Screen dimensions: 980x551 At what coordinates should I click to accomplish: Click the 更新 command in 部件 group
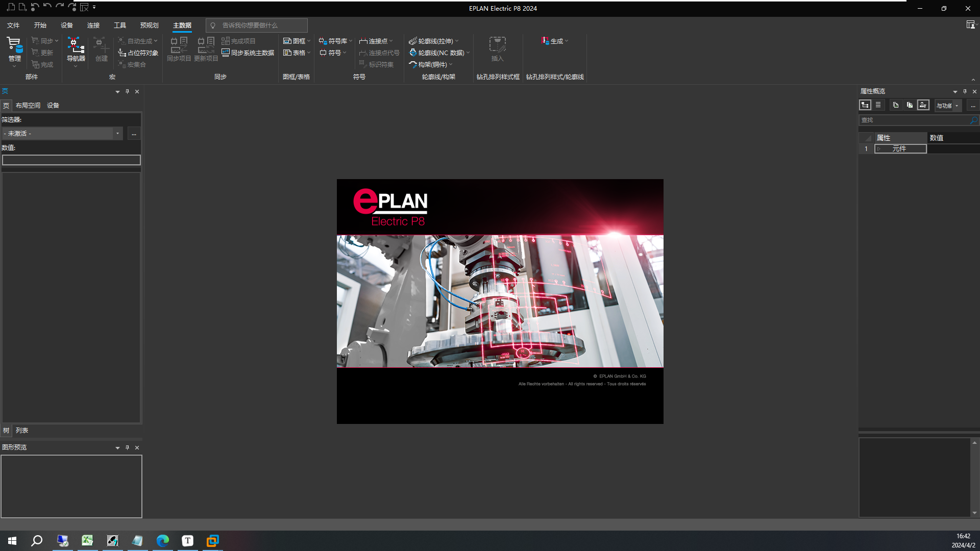point(42,53)
